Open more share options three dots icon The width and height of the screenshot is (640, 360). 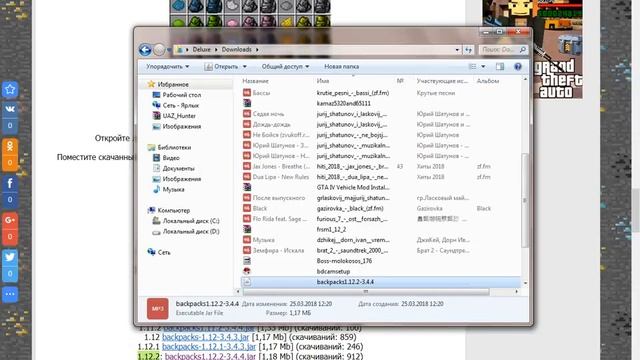10,294
